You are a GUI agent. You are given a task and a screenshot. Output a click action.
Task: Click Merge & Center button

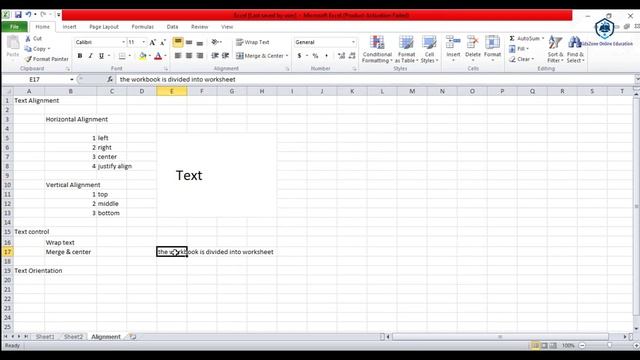[x=260, y=56]
